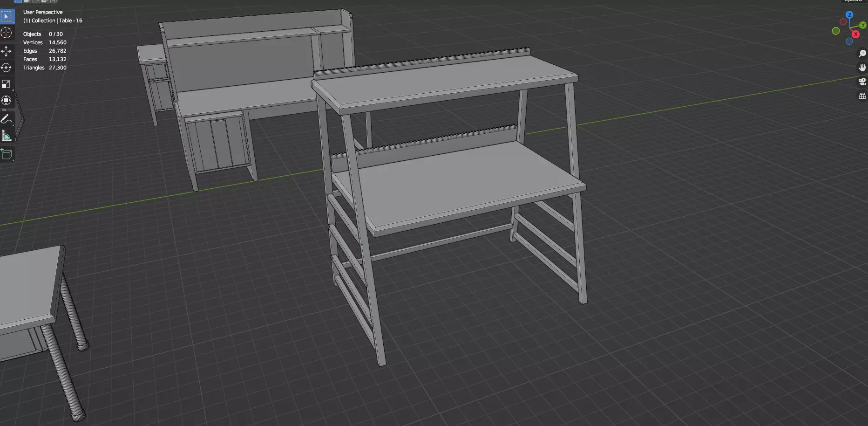Click the 'Collection | Table - 16' label
Image resolution: width=868 pixels, height=426 pixels.
(57, 21)
